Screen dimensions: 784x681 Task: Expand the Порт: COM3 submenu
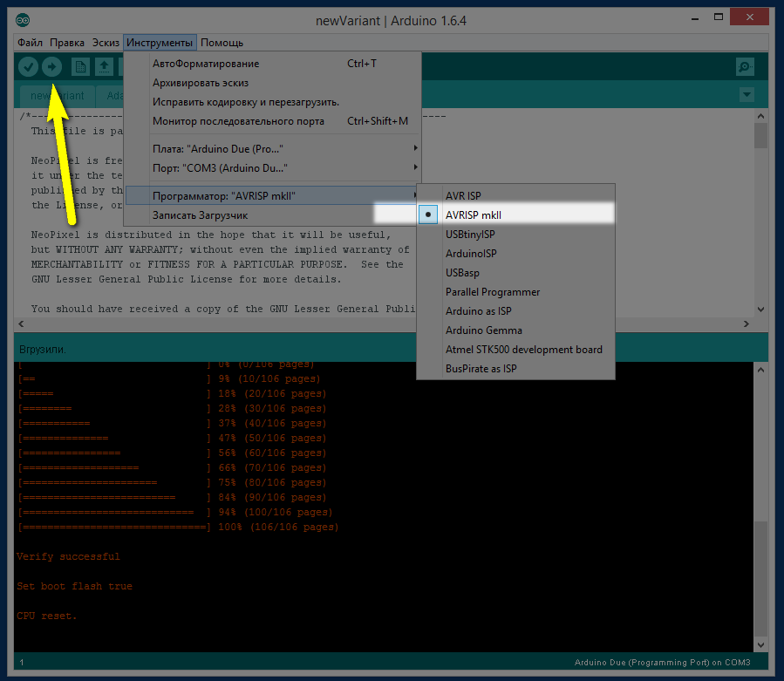point(273,168)
